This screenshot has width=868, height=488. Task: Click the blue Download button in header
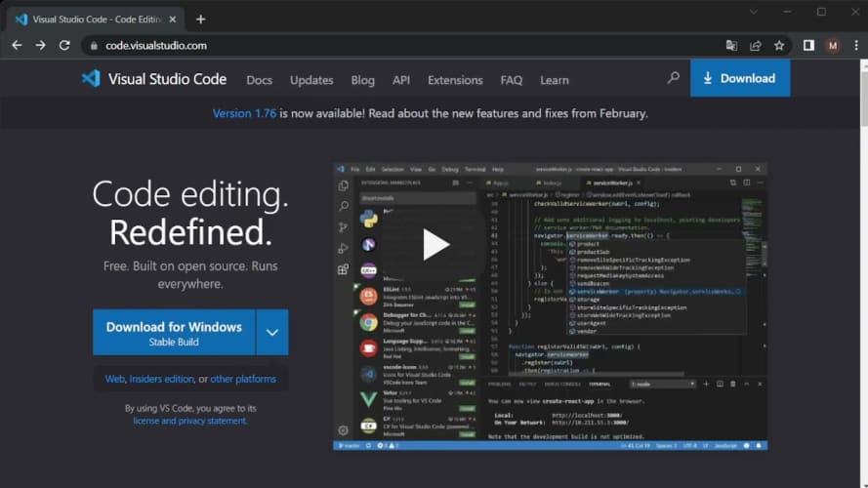(x=740, y=78)
